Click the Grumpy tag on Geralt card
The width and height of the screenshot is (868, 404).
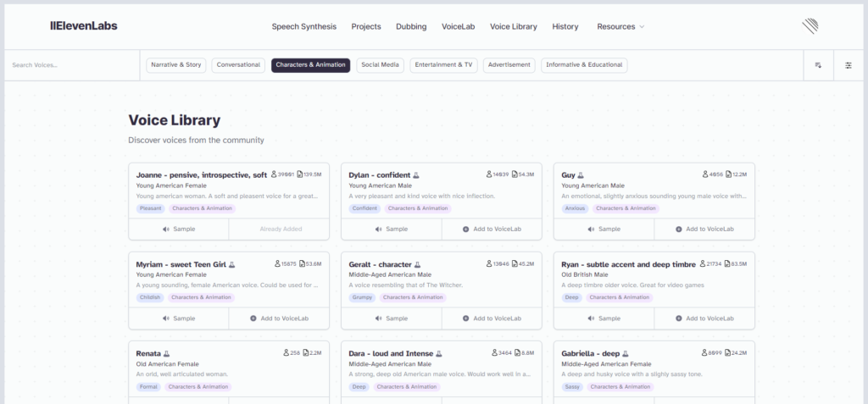362,298
